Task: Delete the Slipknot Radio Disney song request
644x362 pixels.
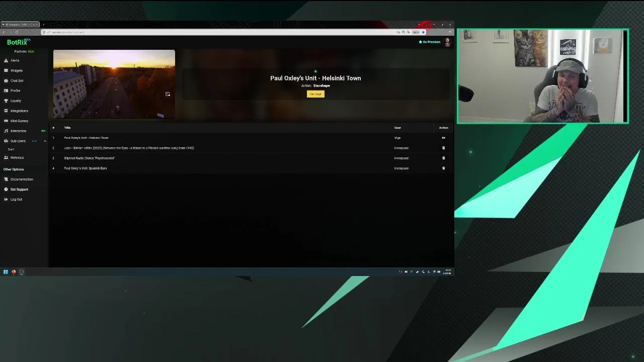Action: [x=443, y=158]
